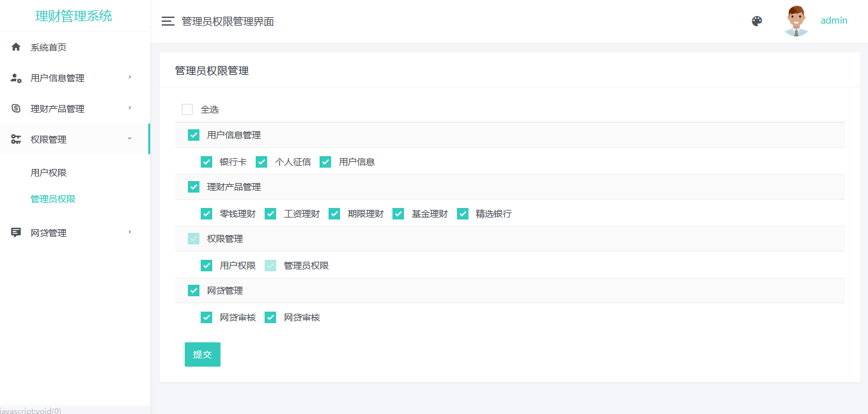
Task: Click the admin avatar picture
Action: tap(796, 21)
